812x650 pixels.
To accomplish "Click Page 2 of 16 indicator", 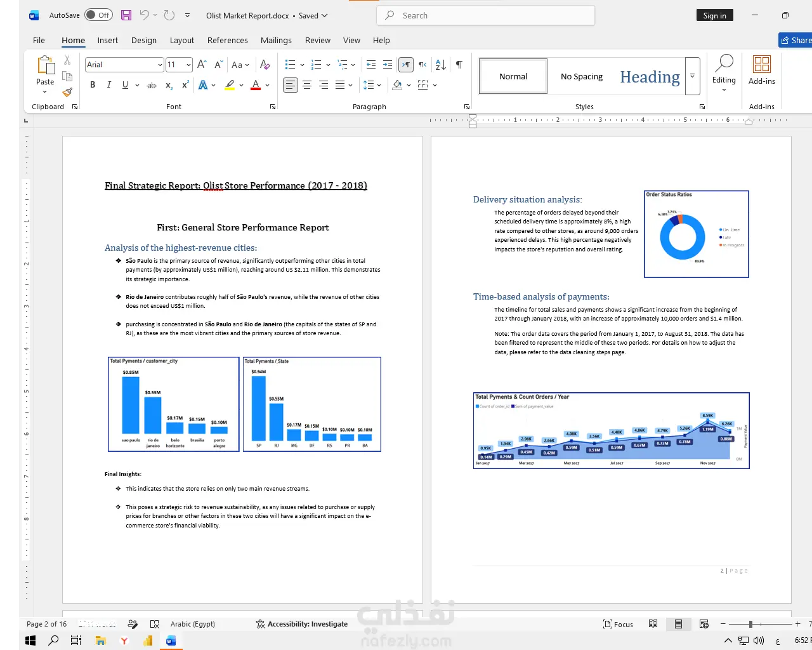I will pos(46,624).
